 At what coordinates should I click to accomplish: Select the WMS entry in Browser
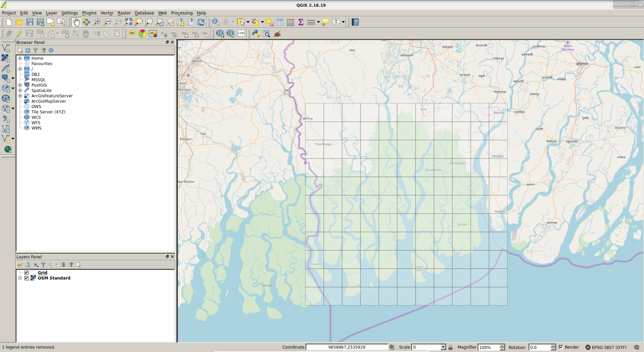[x=37, y=128]
